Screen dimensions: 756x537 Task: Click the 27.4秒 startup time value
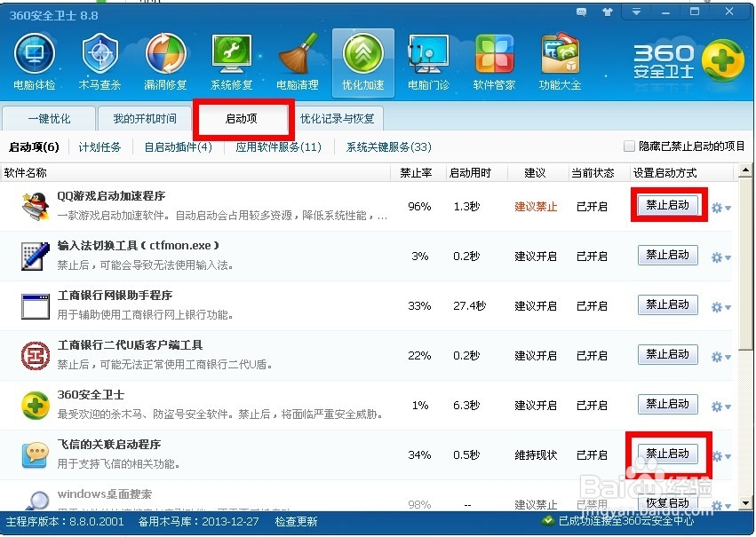[x=470, y=306]
